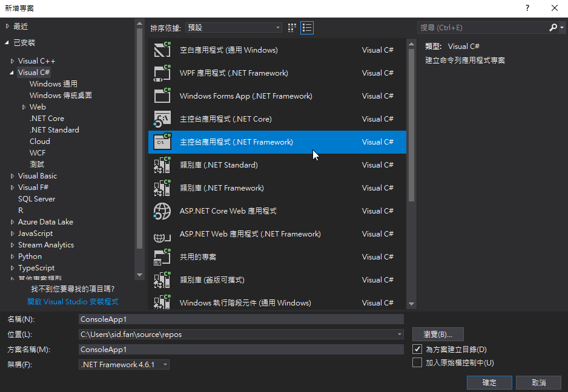The height and width of the screenshot is (392, 568).
Task: Select SQL Server category
Action: pyautogui.click(x=36, y=198)
